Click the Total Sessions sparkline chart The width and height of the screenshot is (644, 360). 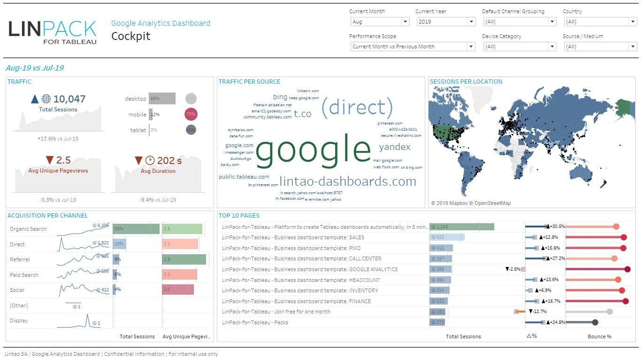click(59, 119)
